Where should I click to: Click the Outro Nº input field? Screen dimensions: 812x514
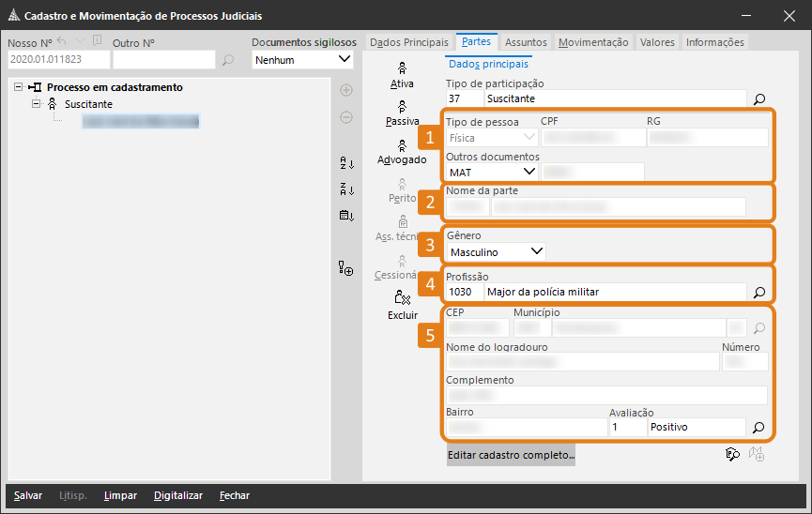[x=163, y=60]
